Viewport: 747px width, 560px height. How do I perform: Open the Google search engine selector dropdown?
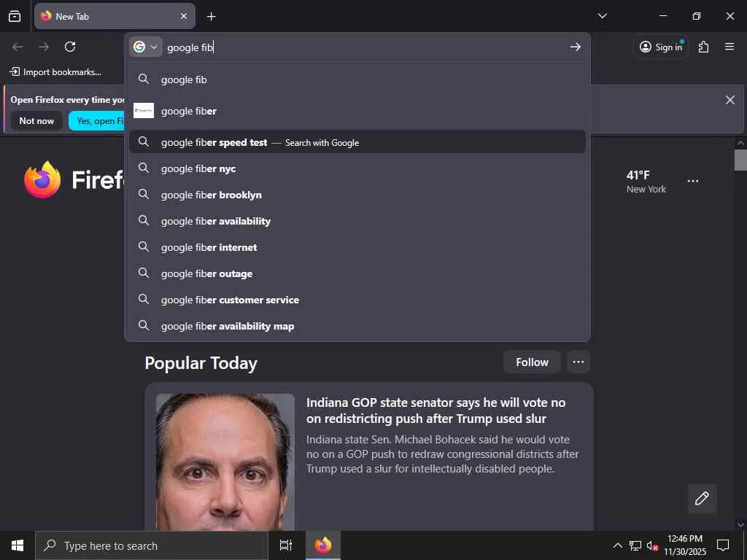(145, 47)
